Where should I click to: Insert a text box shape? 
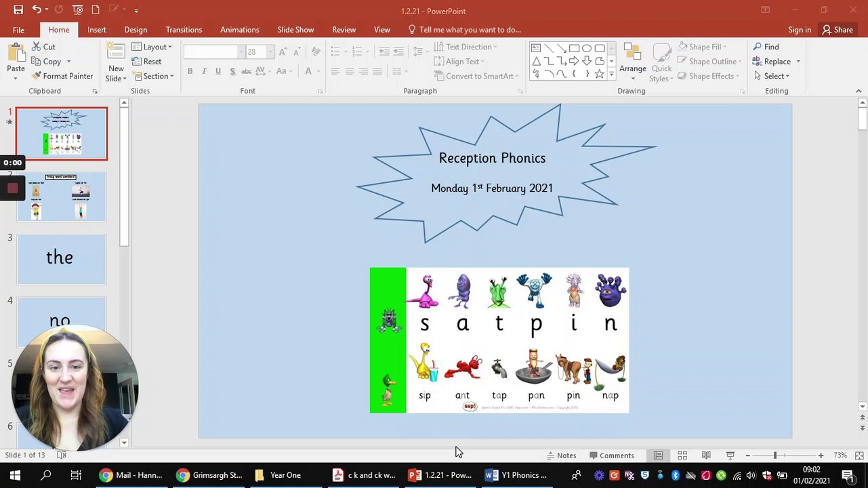point(536,48)
